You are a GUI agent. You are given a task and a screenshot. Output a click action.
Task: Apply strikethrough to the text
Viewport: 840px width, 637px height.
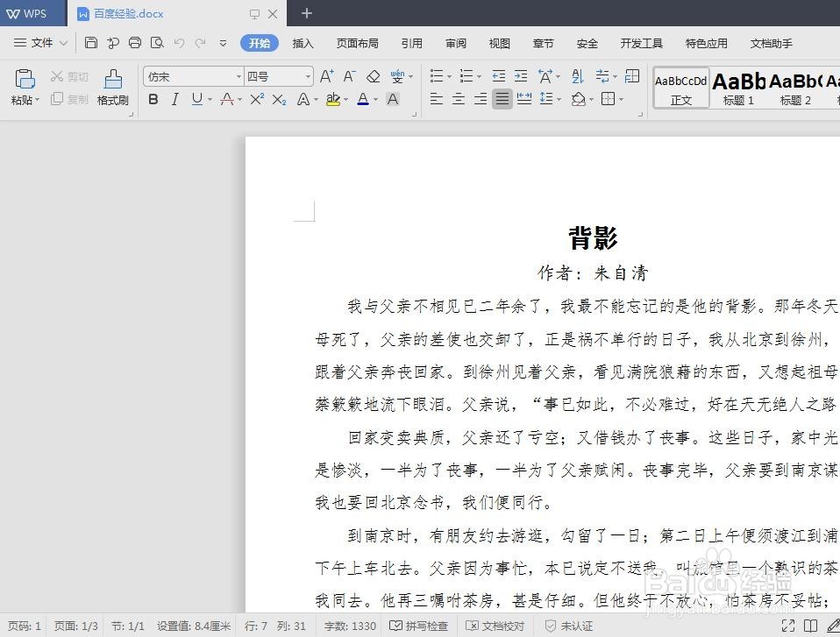pyautogui.click(x=227, y=99)
